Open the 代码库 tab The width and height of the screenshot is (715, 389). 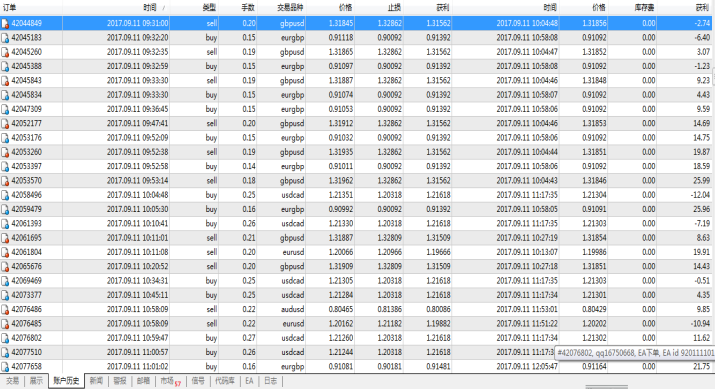(224, 381)
